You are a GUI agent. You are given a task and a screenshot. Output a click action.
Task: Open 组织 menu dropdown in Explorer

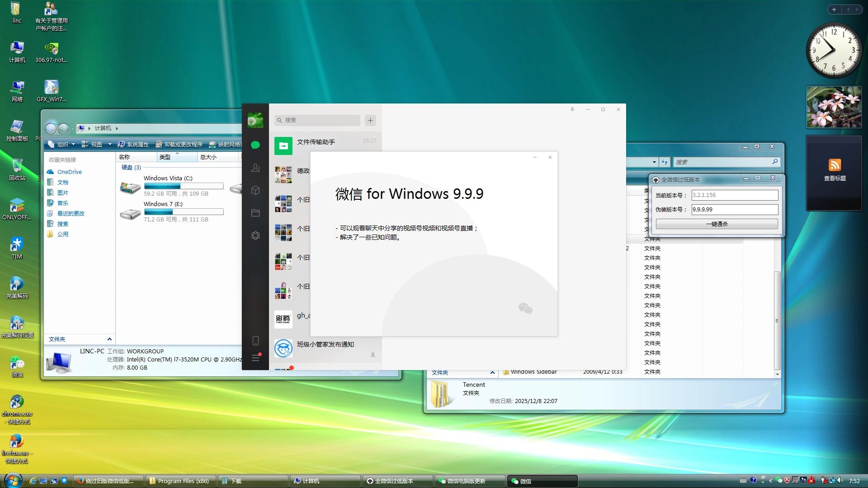[x=62, y=145]
